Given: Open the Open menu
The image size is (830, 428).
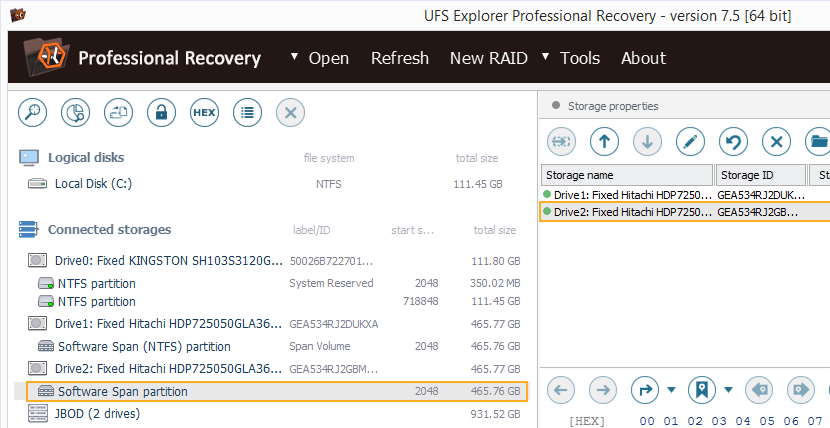Looking at the screenshot, I should click(328, 58).
